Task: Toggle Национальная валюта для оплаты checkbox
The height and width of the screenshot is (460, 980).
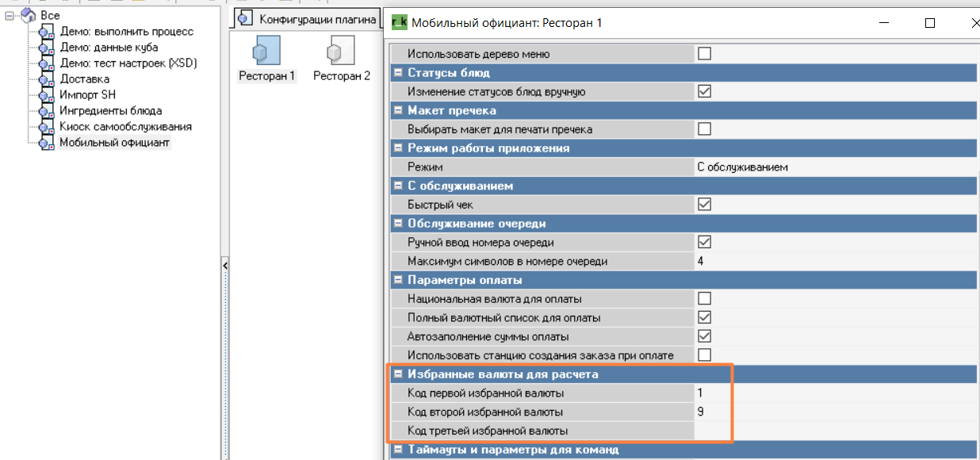Action: coord(704,299)
